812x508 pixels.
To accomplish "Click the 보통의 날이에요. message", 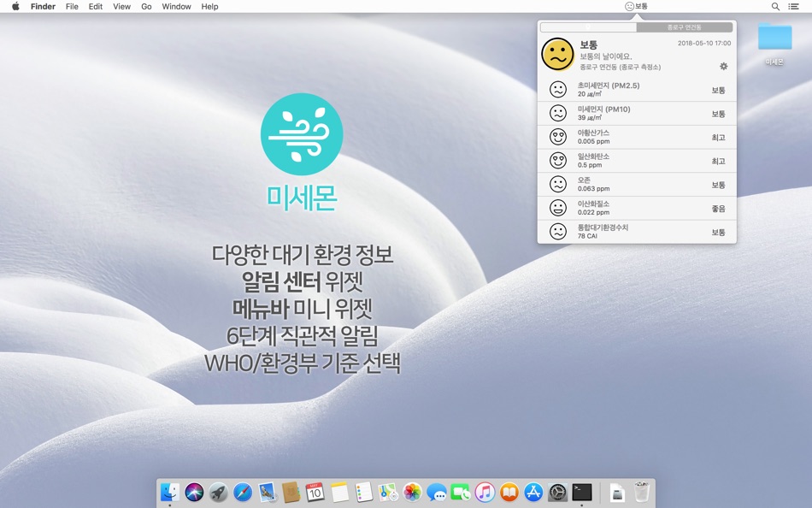I will coord(606,56).
